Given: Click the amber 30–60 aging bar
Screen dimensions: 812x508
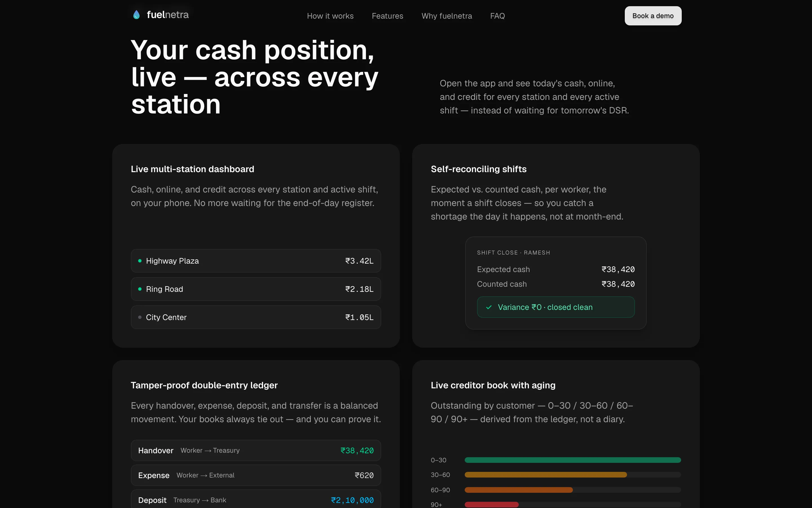Looking at the screenshot, I should pyautogui.click(x=546, y=475).
